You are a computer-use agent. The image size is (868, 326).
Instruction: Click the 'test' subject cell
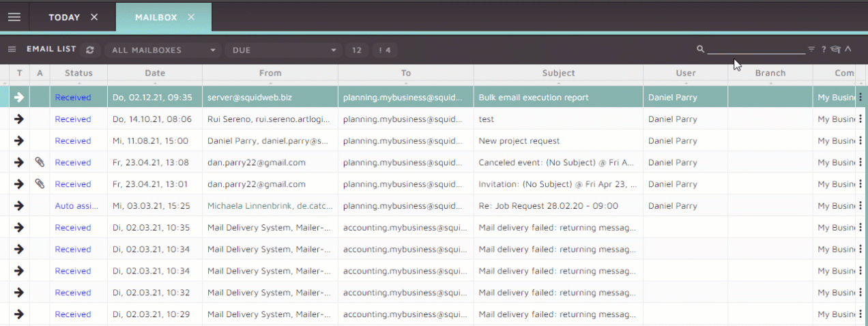point(558,119)
